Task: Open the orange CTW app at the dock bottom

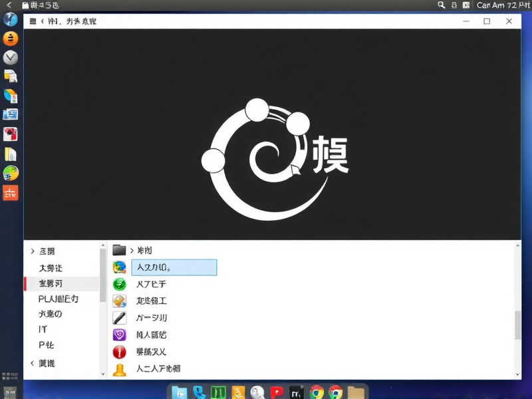Action: tap(10, 193)
